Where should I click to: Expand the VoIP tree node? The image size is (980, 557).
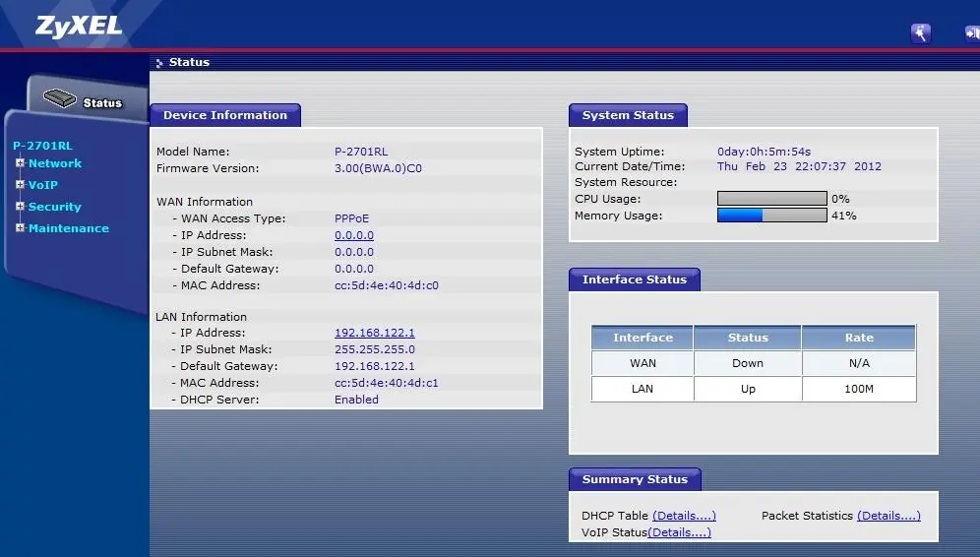point(20,185)
